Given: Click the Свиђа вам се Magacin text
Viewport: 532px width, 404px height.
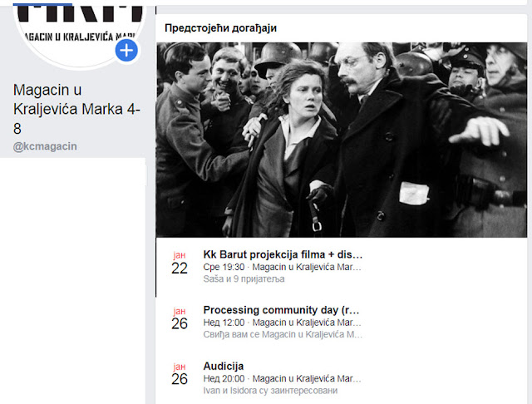Looking at the screenshot, I should (283, 334).
